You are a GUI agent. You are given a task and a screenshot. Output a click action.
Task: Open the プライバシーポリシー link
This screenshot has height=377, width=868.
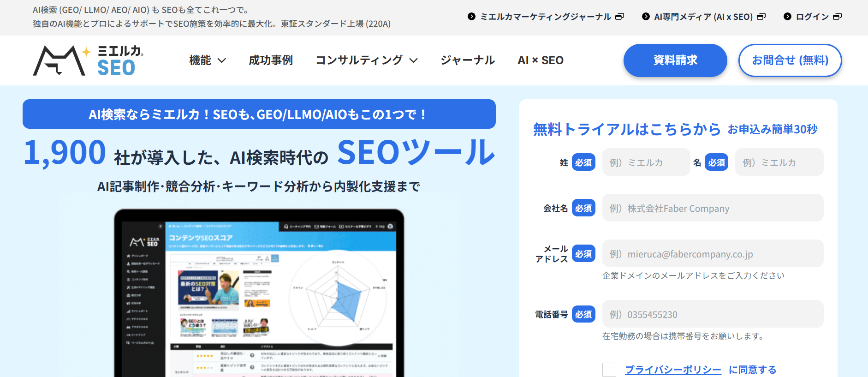click(x=673, y=370)
